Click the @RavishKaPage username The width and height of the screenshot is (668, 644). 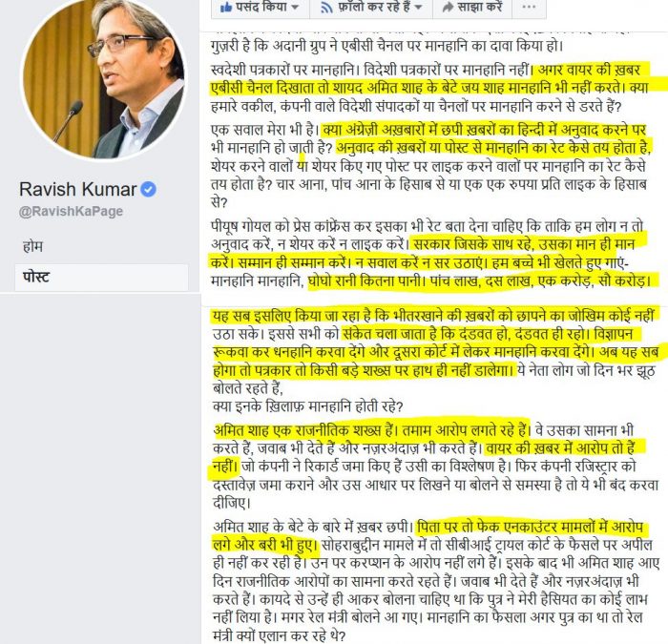click(x=71, y=211)
